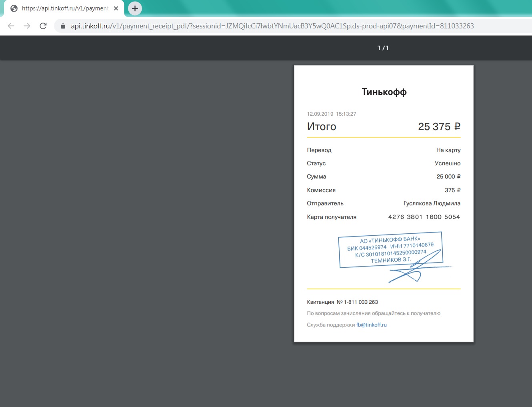
Task: Open site info via the lock icon
Action: pos(63,26)
